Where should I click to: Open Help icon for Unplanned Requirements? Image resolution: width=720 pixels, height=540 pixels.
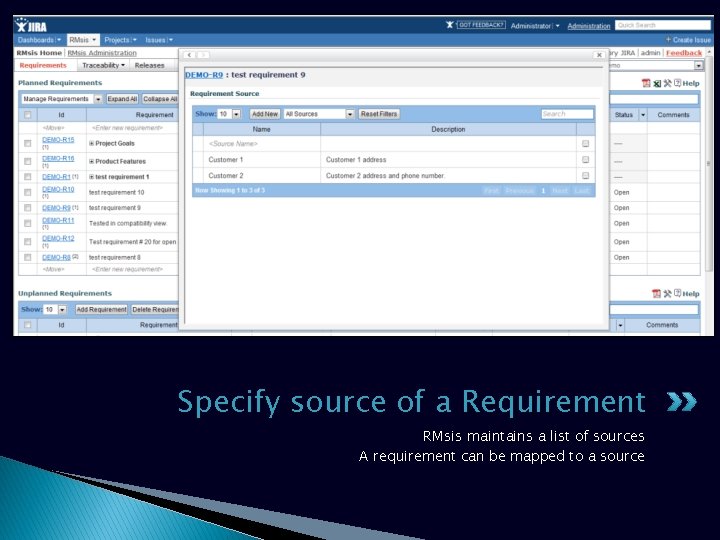tap(677, 293)
